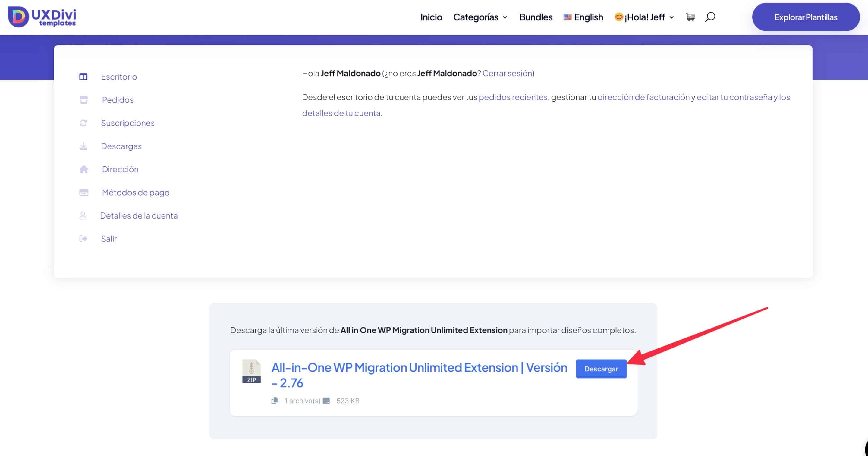Switch language to English

(x=583, y=17)
